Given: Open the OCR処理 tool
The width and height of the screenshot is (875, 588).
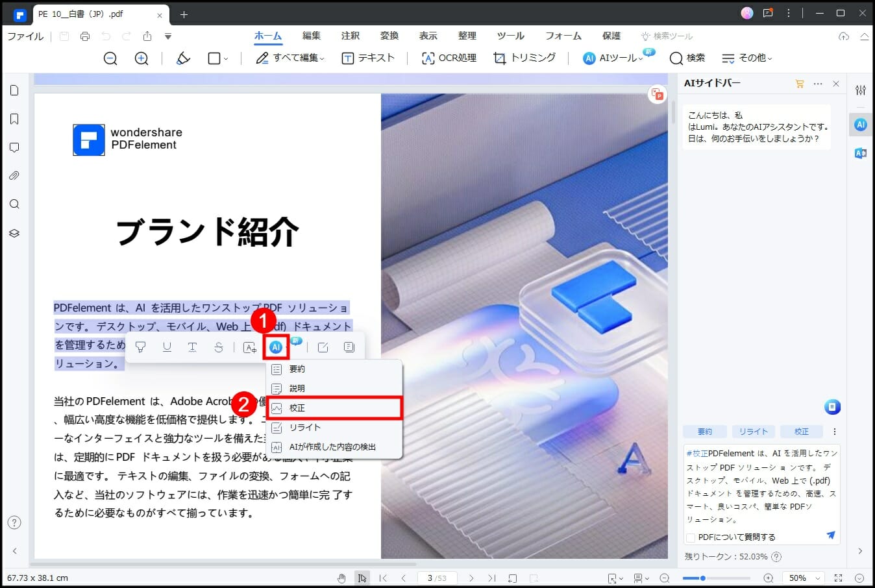Looking at the screenshot, I should 449,58.
